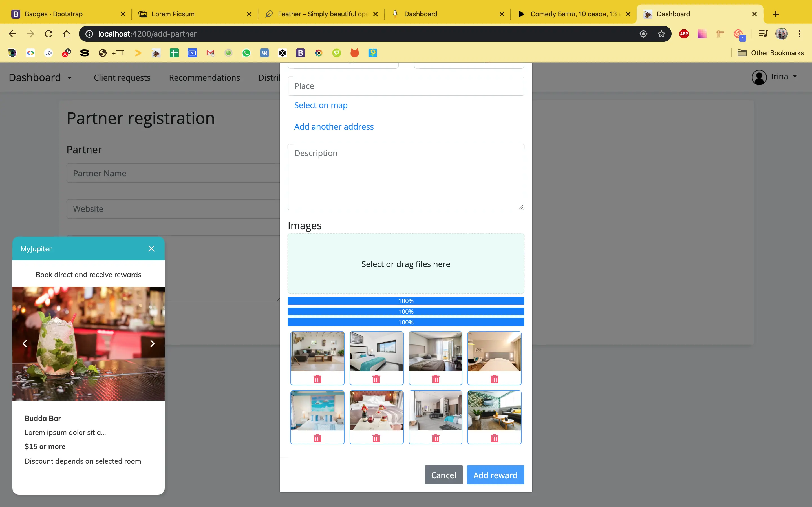Click the Place input field
Viewport: 812px width, 507px height.
click(x=406, y=86)
